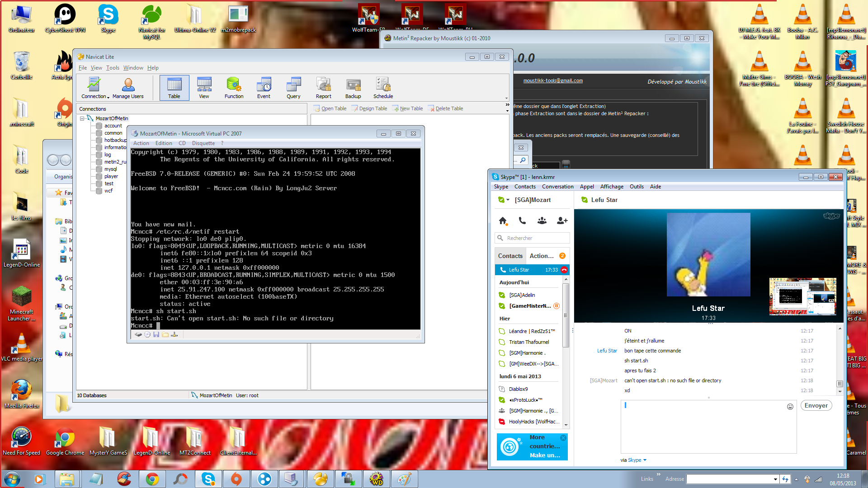
Task: Switch to the Skype Contacts tab
Action: (510, 256)
